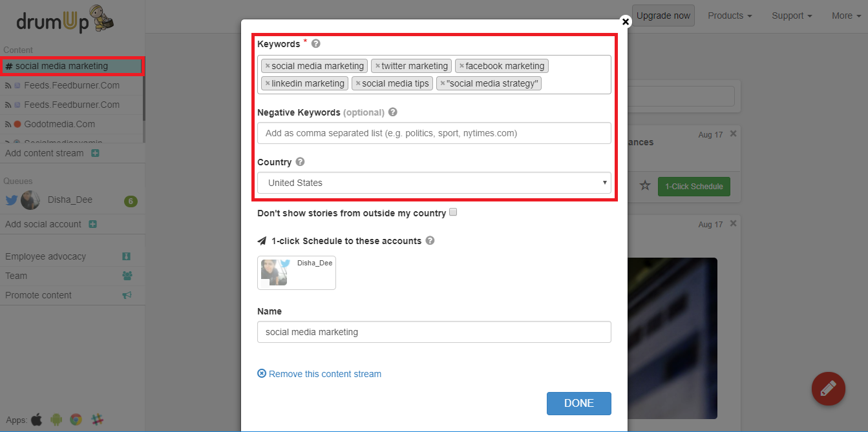The image size is (868, 432).
Task: Open the Android app link icon
Action: point(56,419)
